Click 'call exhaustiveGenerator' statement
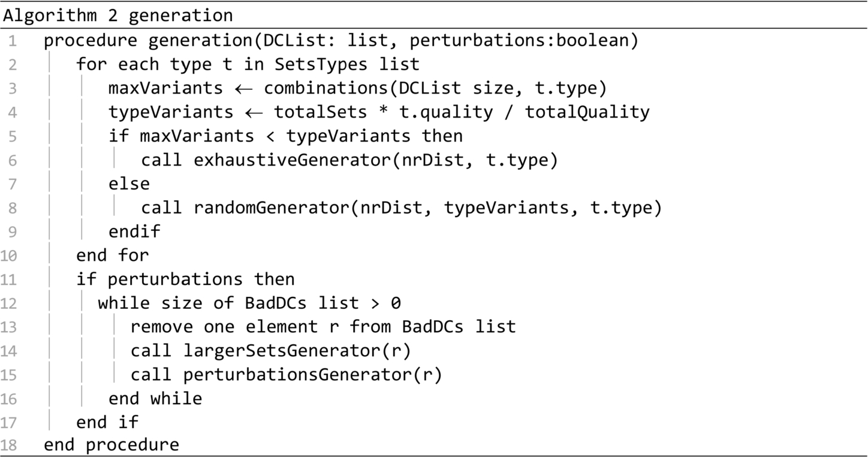Viewport: 868px width, 457px height. click(x=349, y=160)
